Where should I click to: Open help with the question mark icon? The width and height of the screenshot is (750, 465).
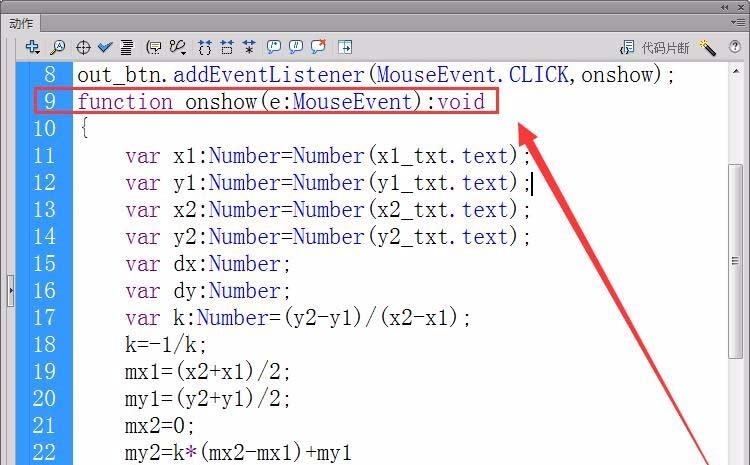[x=735, y=46]
